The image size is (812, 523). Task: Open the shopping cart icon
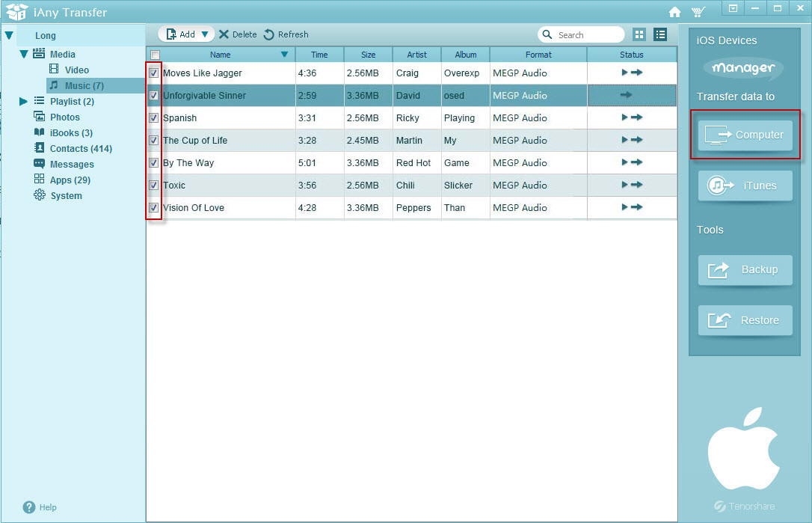tap(698, 12)
